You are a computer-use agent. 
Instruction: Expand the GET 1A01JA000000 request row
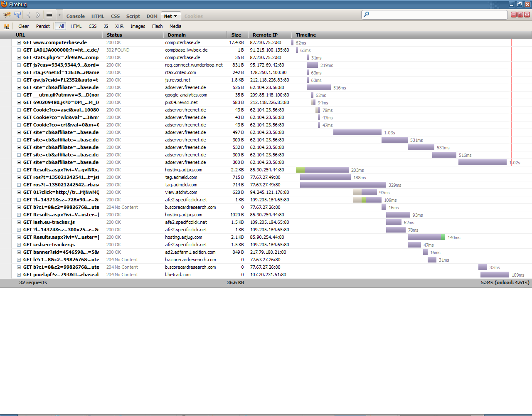tap(19, 50)
